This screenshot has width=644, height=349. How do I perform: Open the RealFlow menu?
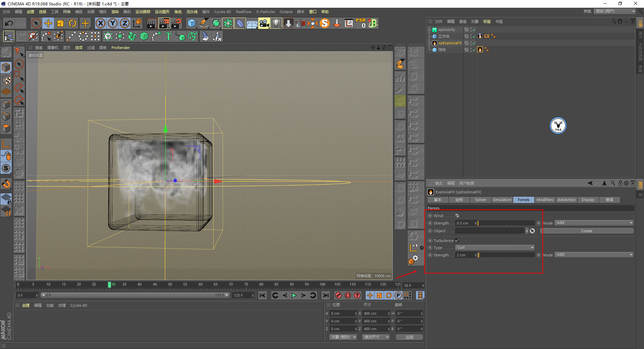(x=244, y=12)
